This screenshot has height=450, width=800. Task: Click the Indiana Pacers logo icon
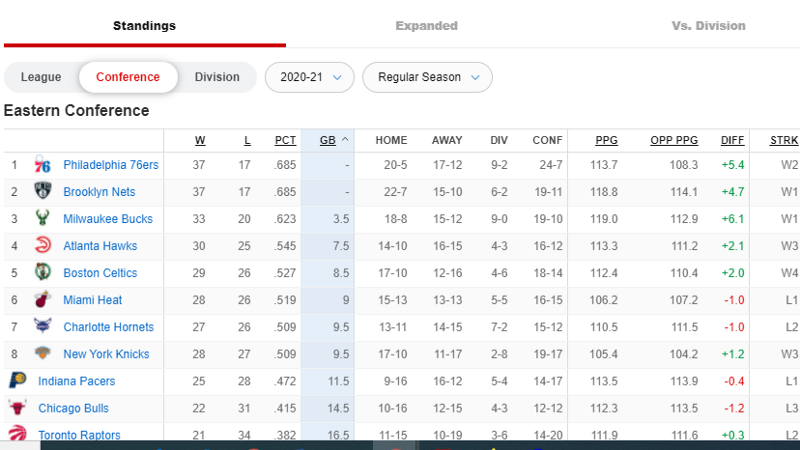(17, 381)
